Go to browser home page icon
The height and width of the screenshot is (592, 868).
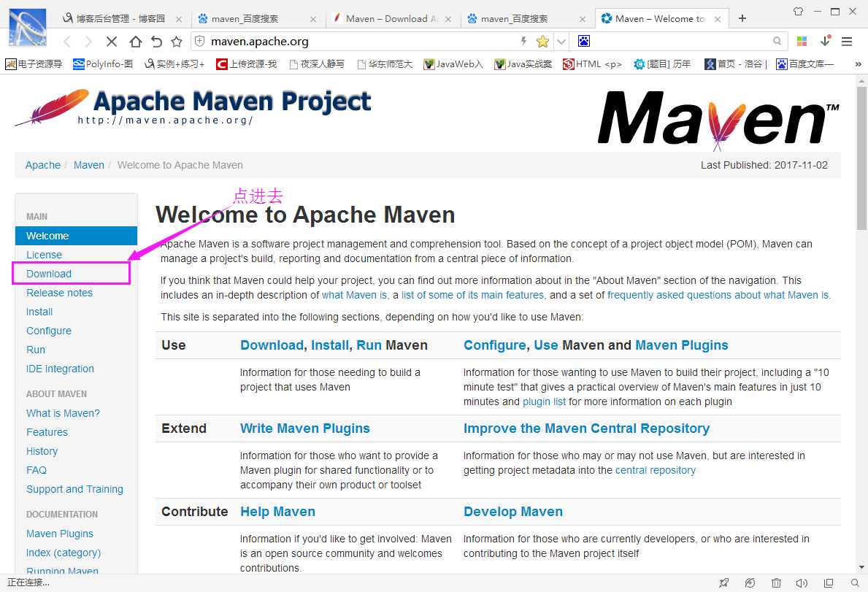point(136,42)
